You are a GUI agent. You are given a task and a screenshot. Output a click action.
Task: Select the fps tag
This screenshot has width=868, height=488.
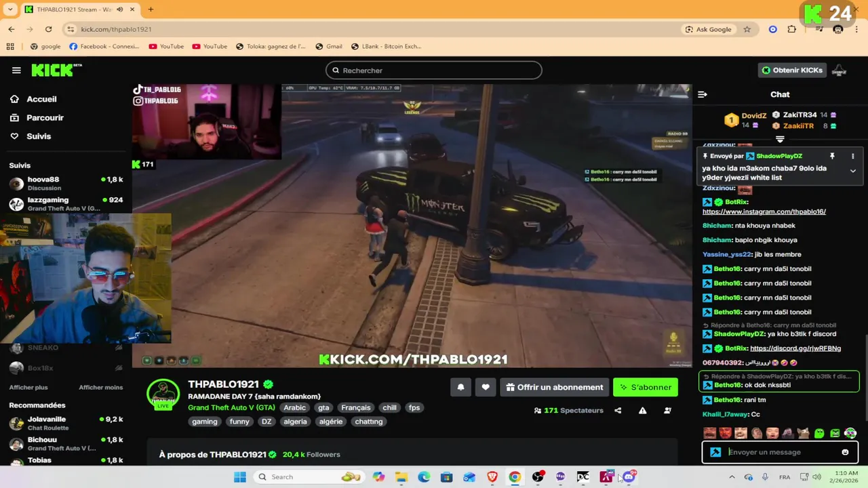pos(414,407)
